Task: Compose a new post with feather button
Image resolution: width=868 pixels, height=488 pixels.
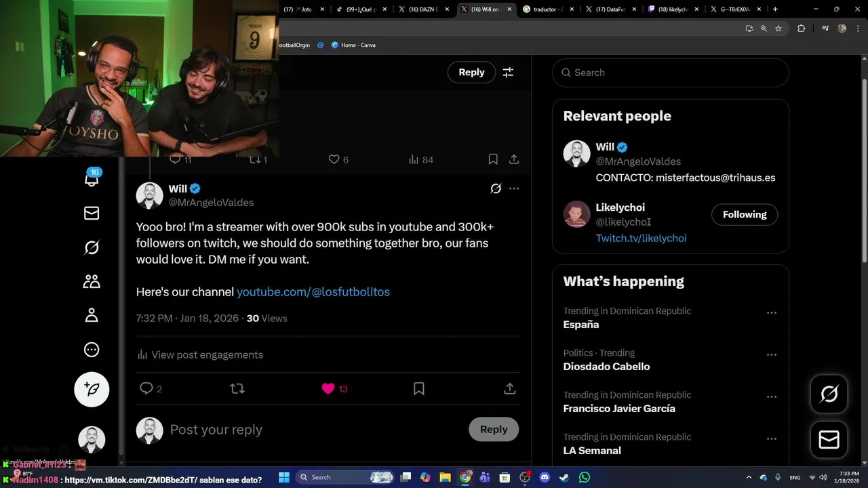Action: click(x=92, y=389)
